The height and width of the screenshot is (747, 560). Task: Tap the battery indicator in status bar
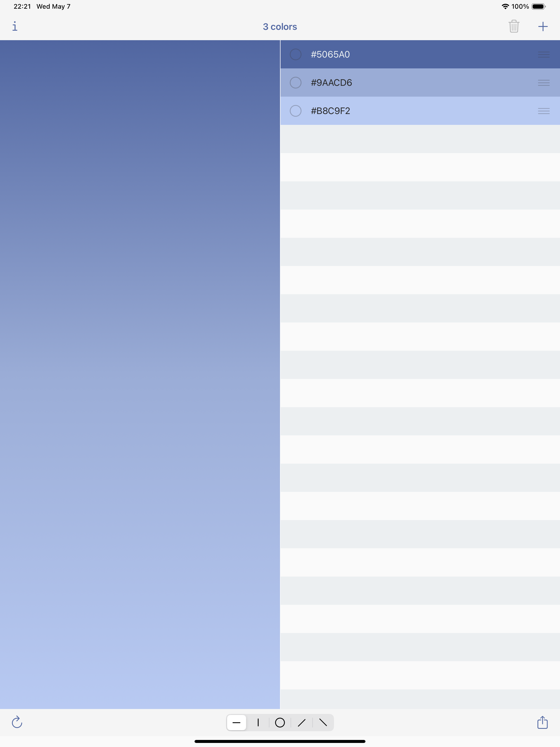[539, 7]
